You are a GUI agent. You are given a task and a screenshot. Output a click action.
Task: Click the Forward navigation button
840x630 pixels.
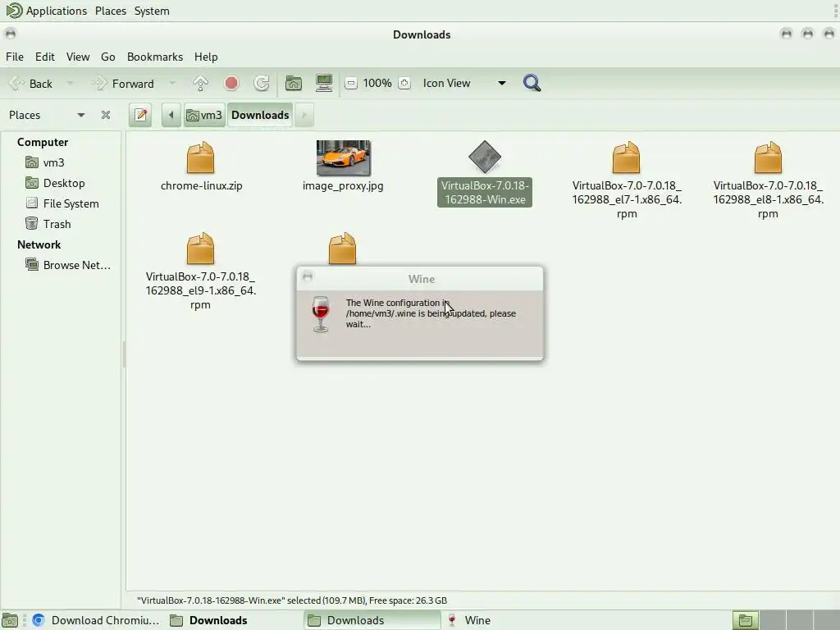123,84
